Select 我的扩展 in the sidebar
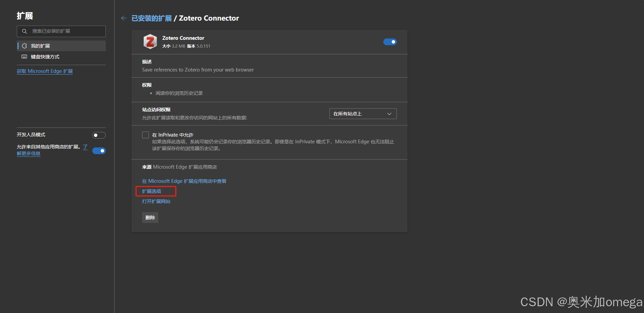 pyautogui.click(x=61, y=46)
